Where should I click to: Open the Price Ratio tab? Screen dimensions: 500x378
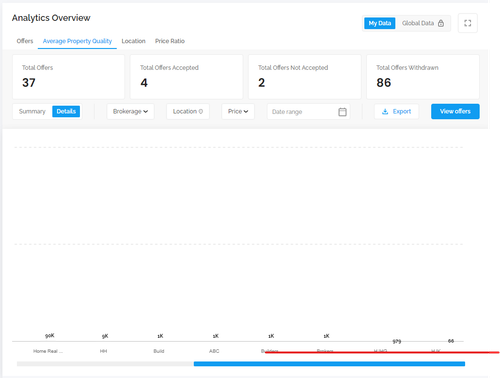click(x=170, y=41)
